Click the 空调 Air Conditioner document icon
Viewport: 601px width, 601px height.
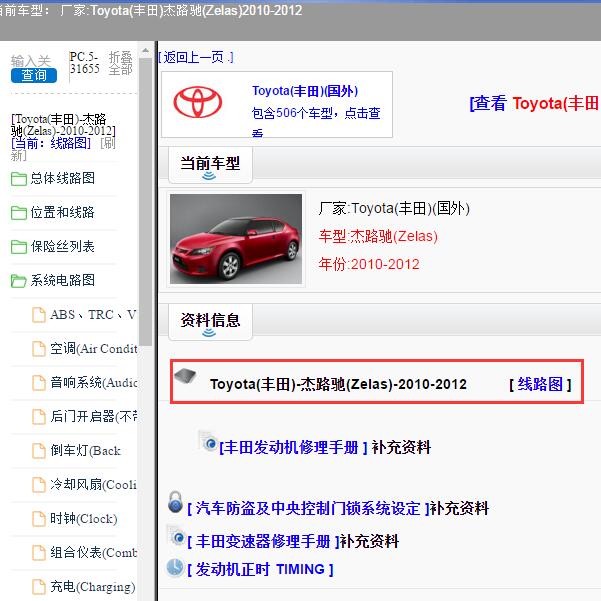38,349
